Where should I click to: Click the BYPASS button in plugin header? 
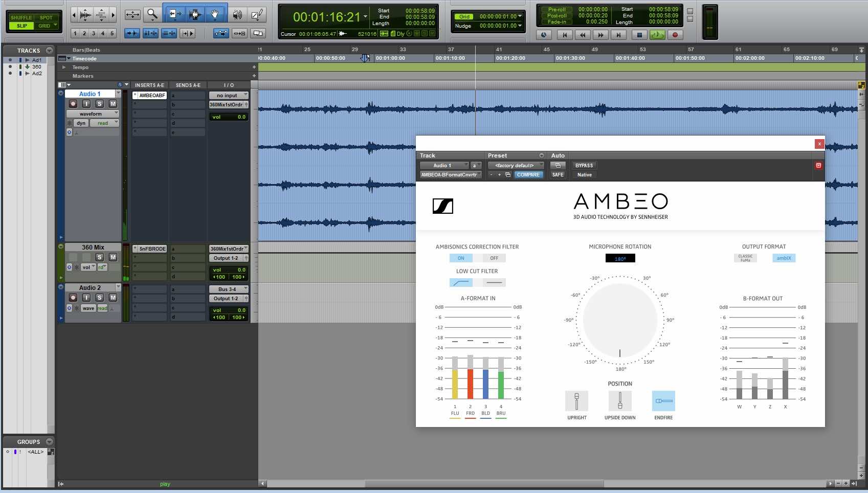tap(584, 166)
